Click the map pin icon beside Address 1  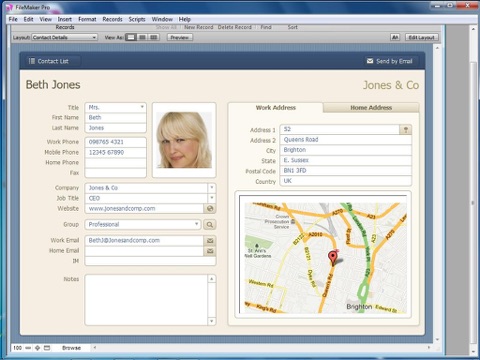pyautogui.click(x=405, y=130)
